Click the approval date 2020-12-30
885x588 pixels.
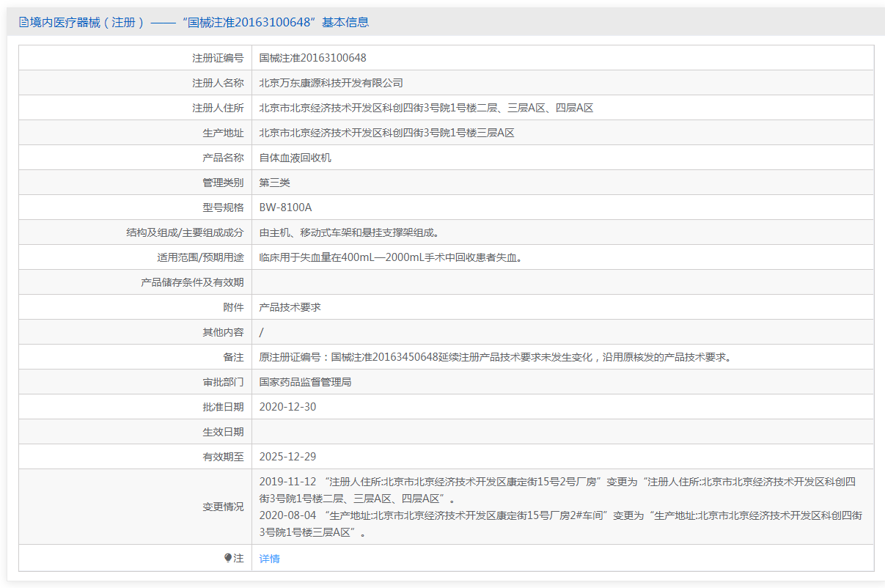(287, 407)
